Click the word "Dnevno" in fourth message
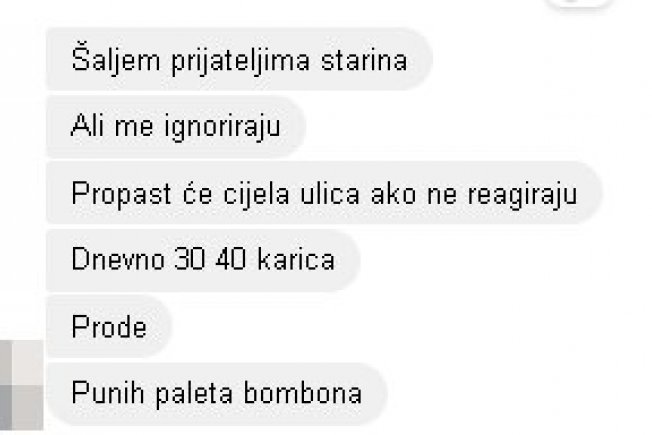 click(x=118, y=260)
